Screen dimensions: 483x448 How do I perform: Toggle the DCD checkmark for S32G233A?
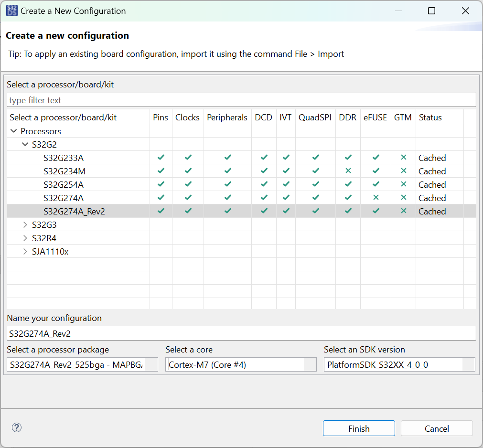[x=263, y=158]
